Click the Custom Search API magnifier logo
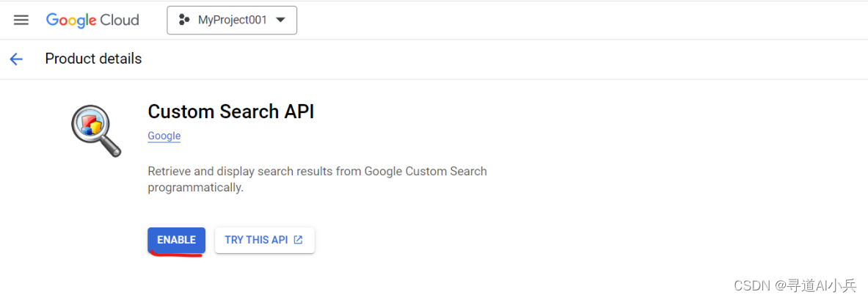This screenshot has width=868, height=300. [x=96, y=131]
